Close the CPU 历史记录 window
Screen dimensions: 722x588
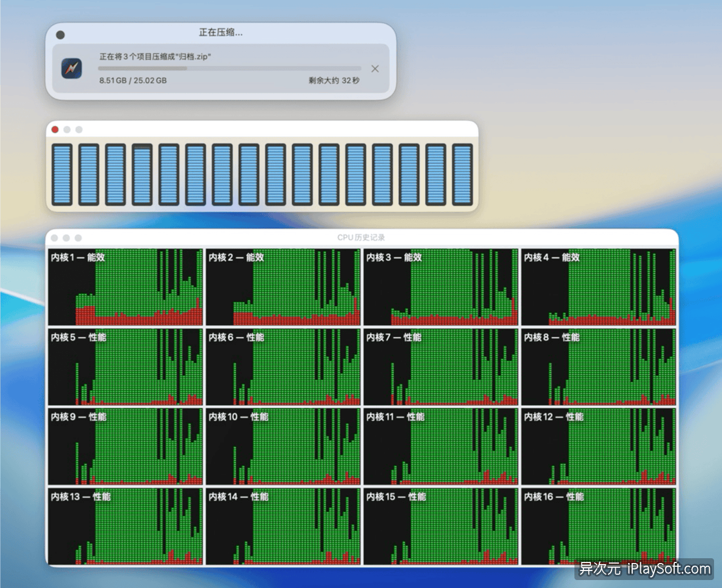coord(55,238)
